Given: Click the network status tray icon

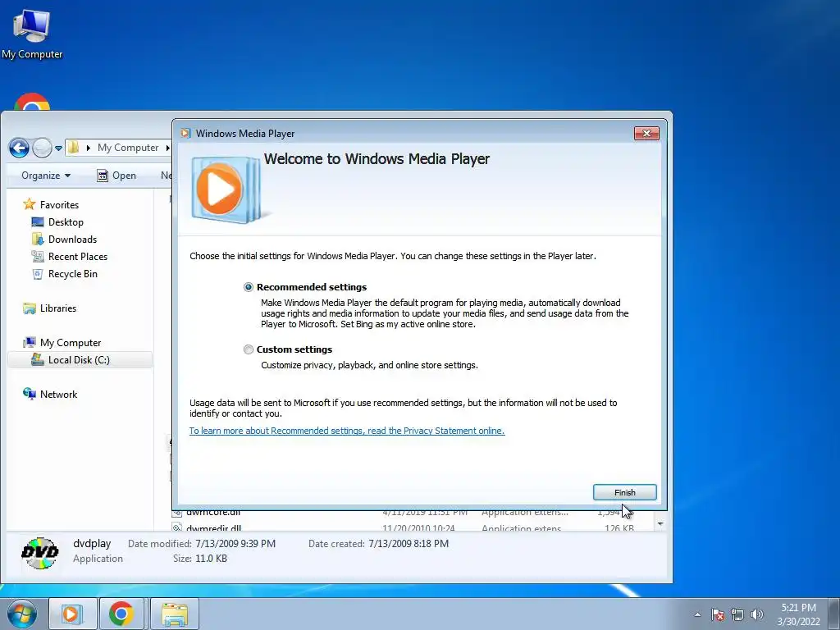Looking at the screenshot, I should (x=737, y=614).
